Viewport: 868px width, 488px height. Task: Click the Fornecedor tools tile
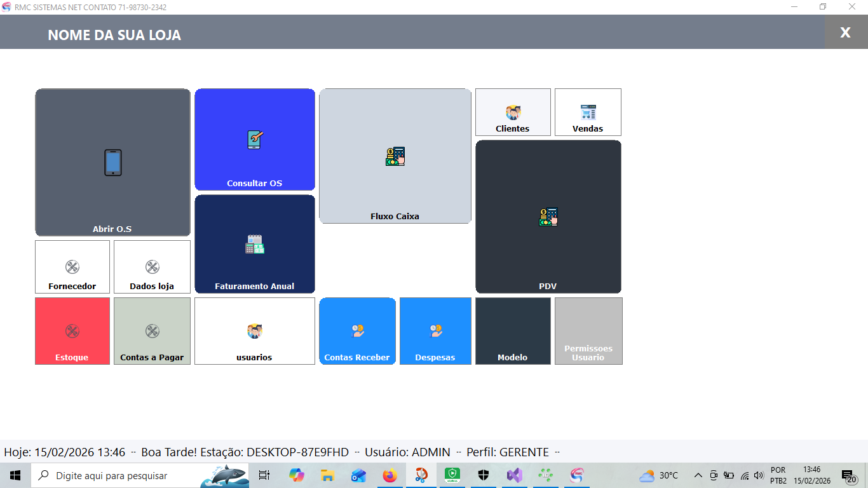(x=72, y=267)
